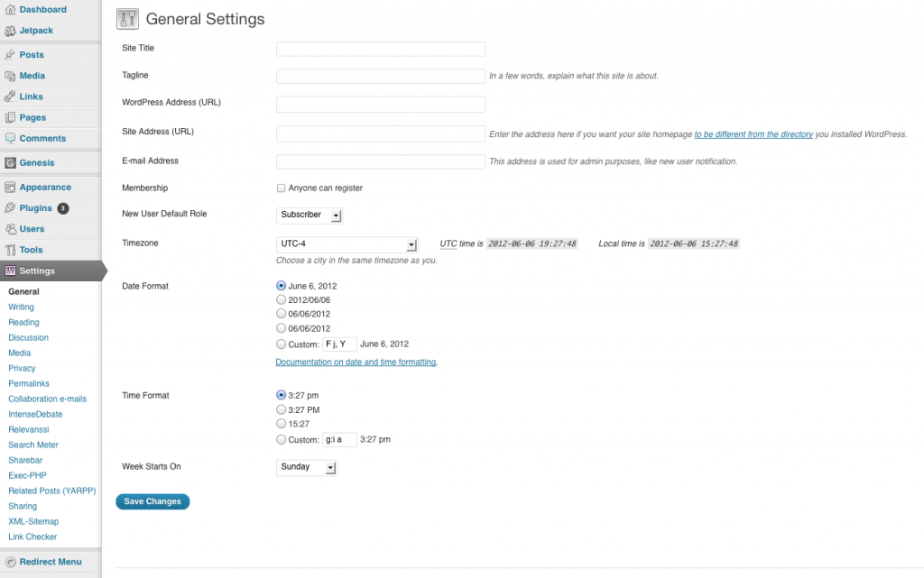Click the Comments speech bubble icon
The height and width of the screenshot is (578, 924).
[x=10, y=138]
